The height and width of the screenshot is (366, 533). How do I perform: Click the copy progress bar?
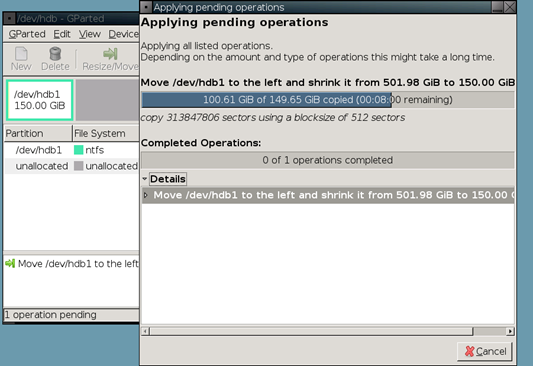click(x=328, y=100)
